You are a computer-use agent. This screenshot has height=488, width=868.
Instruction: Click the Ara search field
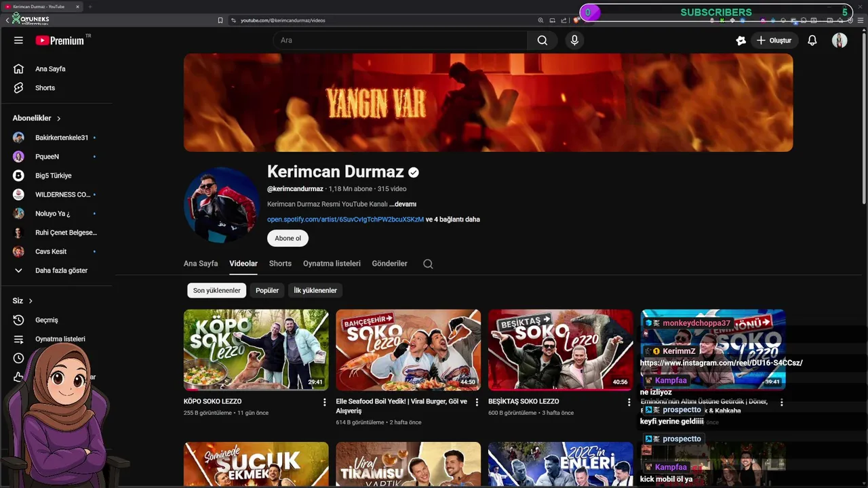tap(400, 41)
